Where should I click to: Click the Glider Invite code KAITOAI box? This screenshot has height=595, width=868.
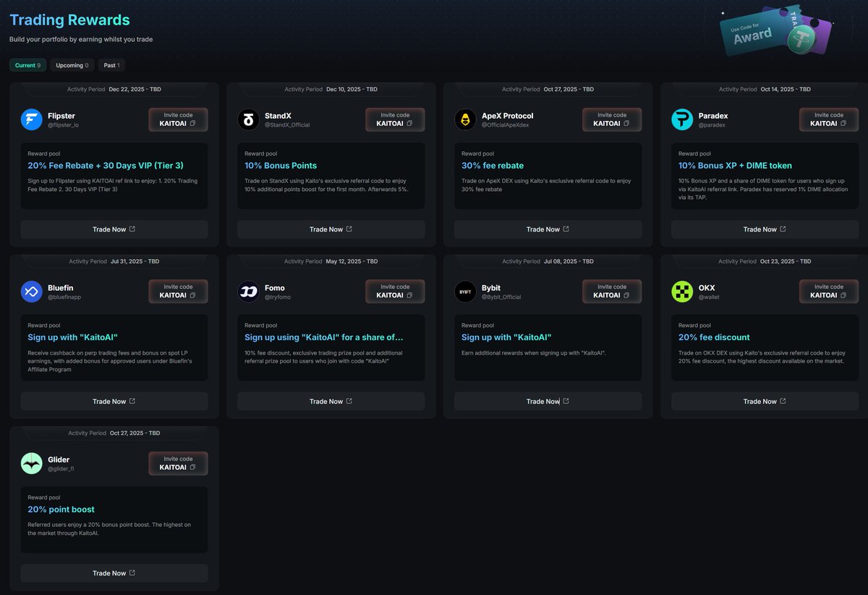178,463
